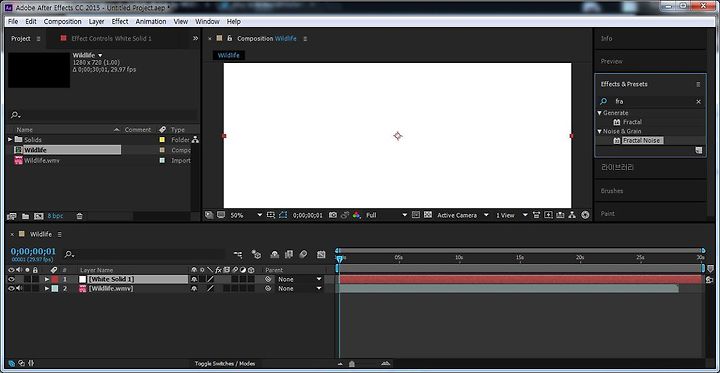Viewport: 720px width, 373px height.
Task: Click the project flowchart icon beside Type column
Action: click(195, 139)
